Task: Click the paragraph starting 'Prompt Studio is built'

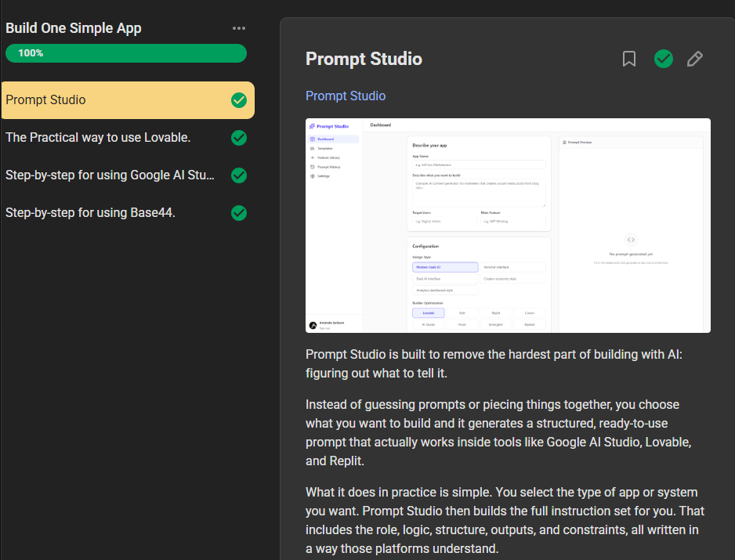Action: [x=494, y=363]
